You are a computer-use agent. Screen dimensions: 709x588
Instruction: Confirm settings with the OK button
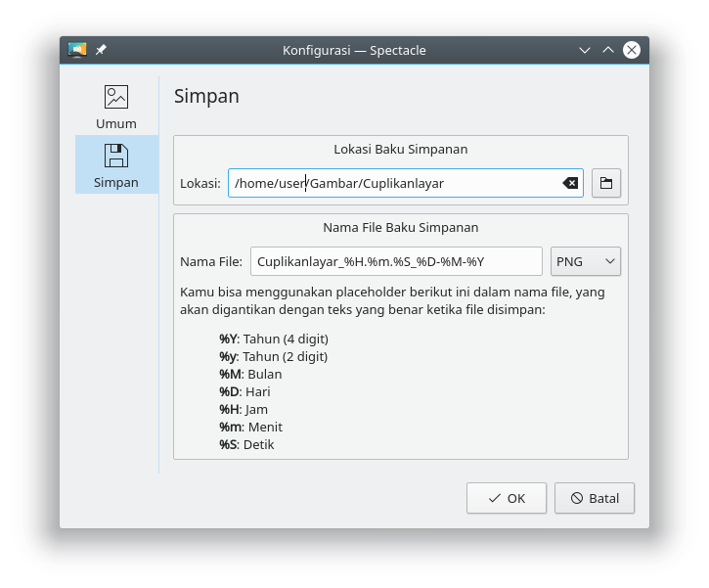507,498
